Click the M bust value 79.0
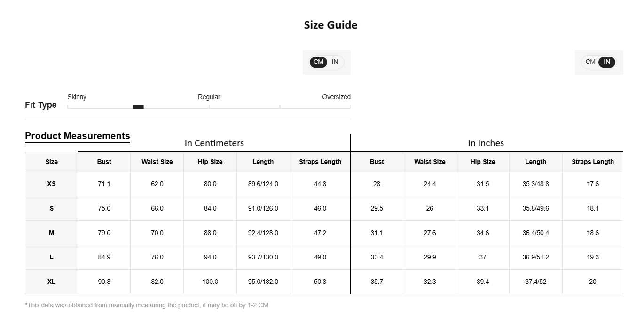Screen dimensions: 644x329 (x=104, y=233)
